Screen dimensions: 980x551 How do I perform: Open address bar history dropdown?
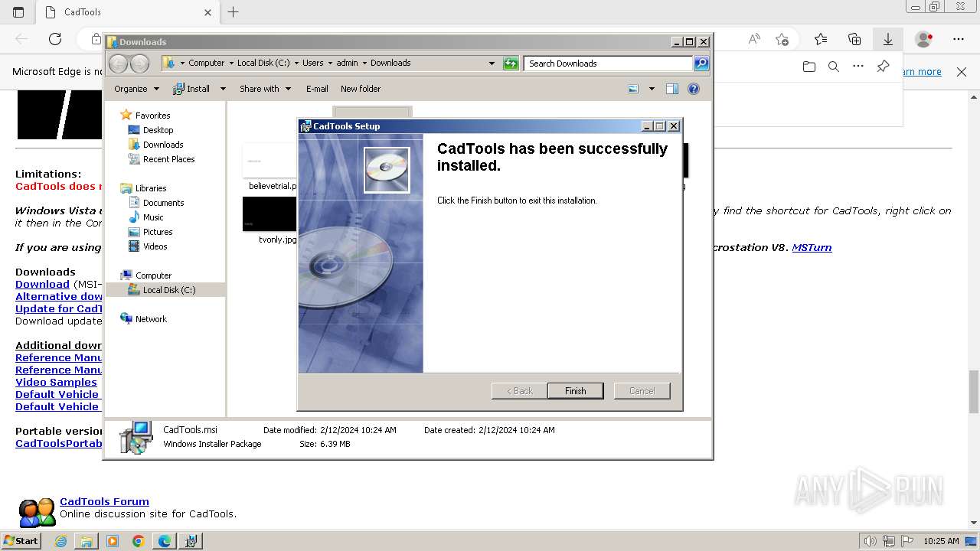point(492,64)
